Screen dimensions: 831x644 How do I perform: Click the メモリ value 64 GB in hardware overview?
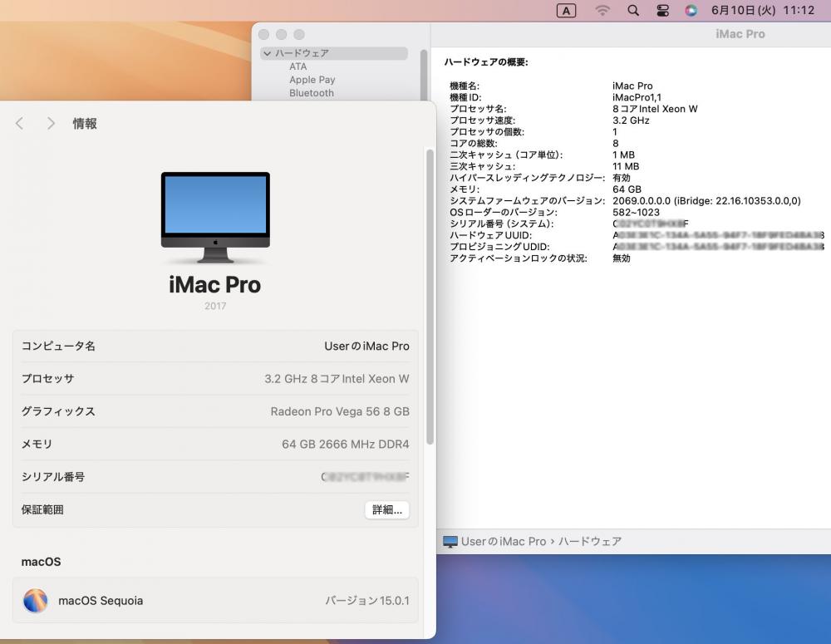point(627,189)
